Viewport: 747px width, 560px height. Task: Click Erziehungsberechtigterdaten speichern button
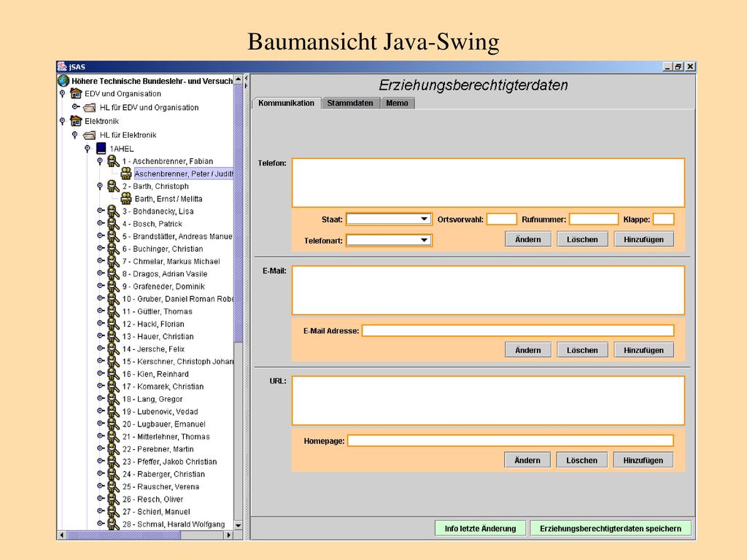(x=611, y=528)
